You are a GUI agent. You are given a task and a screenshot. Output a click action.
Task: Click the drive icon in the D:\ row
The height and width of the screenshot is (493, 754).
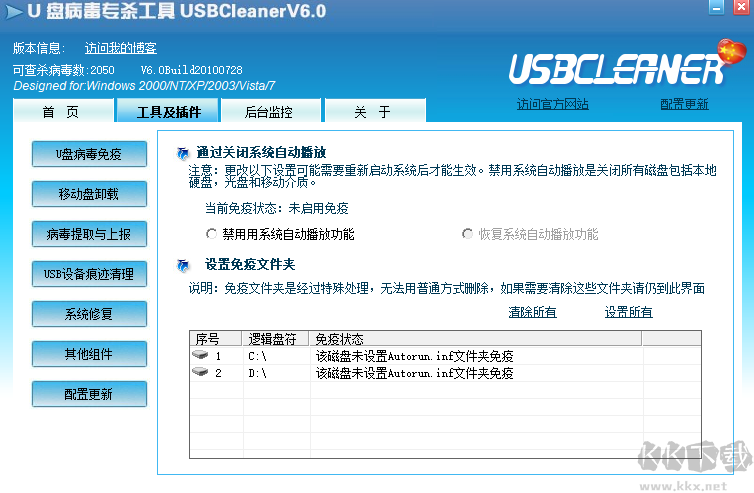point(200,372)
